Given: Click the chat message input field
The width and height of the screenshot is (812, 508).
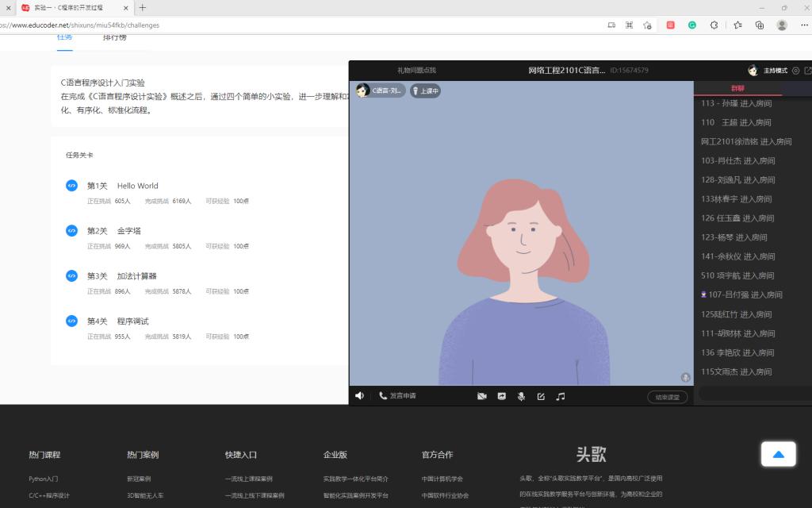Looking at the screenshot, I should [755, 394].
